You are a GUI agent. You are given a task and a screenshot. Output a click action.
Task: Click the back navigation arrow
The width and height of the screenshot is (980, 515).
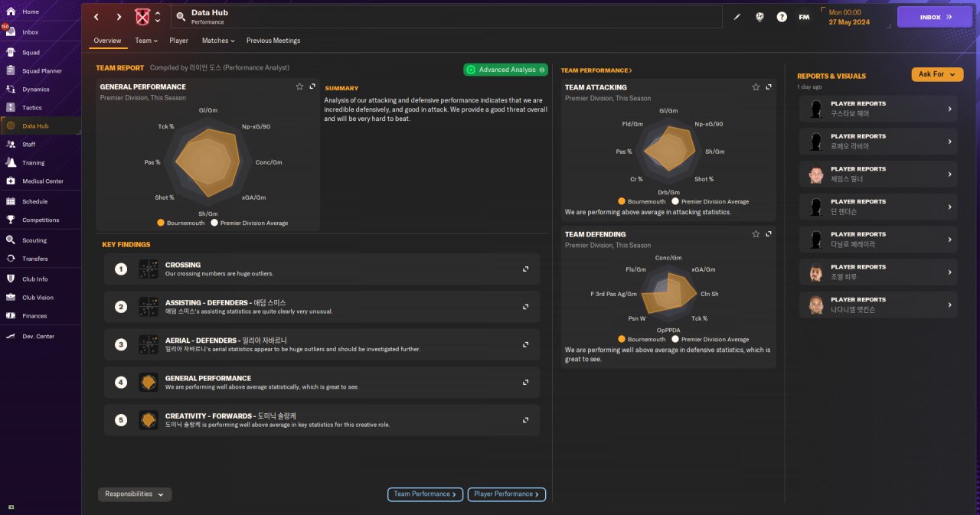coord(96,16)
